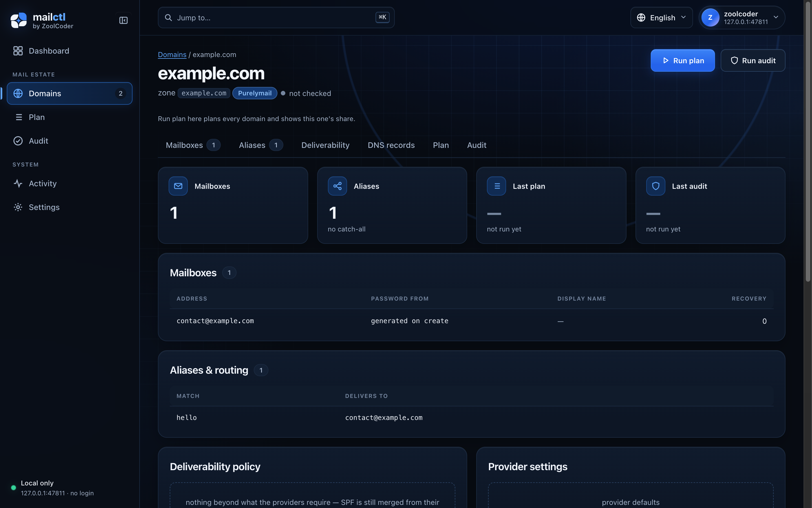
Task: Click the Settings gear icon
Action: pos(18,207)
